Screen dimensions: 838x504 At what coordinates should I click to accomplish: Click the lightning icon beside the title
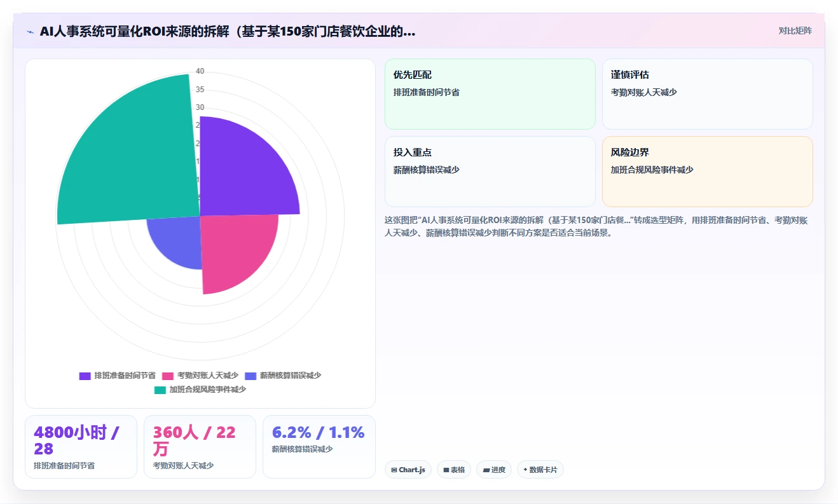[x=30, y=31]
